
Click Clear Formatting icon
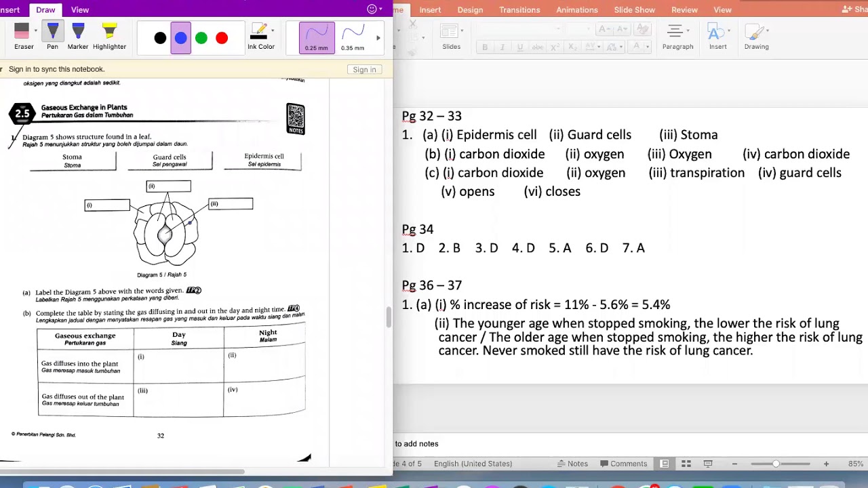(643, 29)
